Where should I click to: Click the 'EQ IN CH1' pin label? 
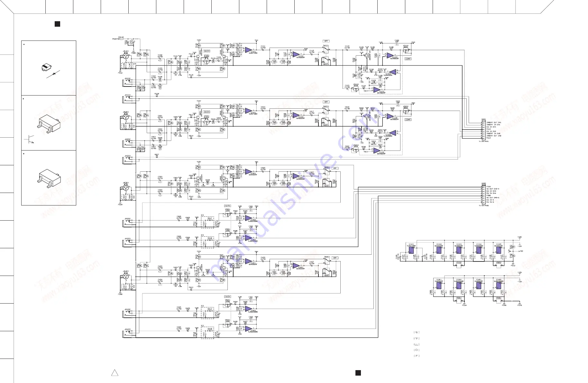491,127
